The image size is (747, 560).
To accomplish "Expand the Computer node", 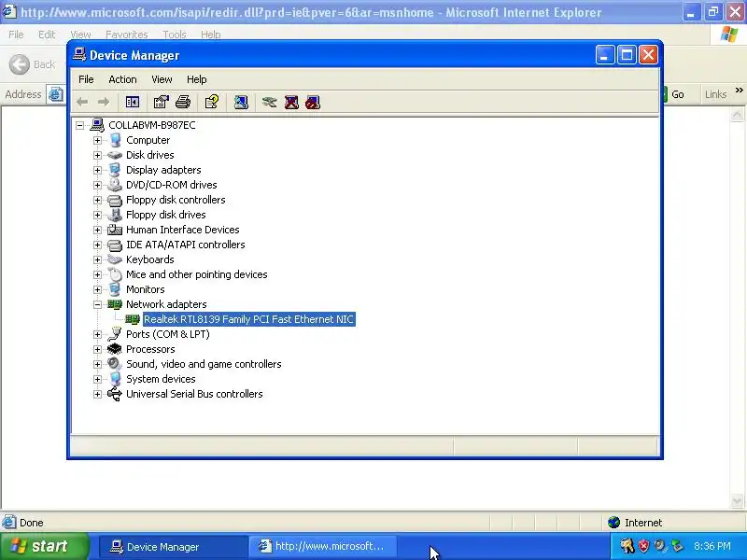I will coord(97,141).
